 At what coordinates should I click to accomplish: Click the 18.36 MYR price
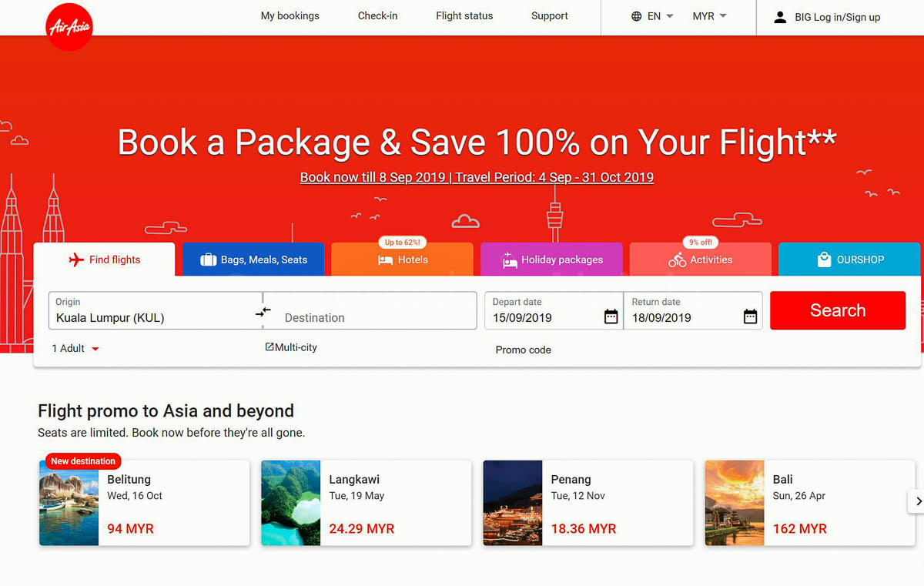[x=584, y=529]
